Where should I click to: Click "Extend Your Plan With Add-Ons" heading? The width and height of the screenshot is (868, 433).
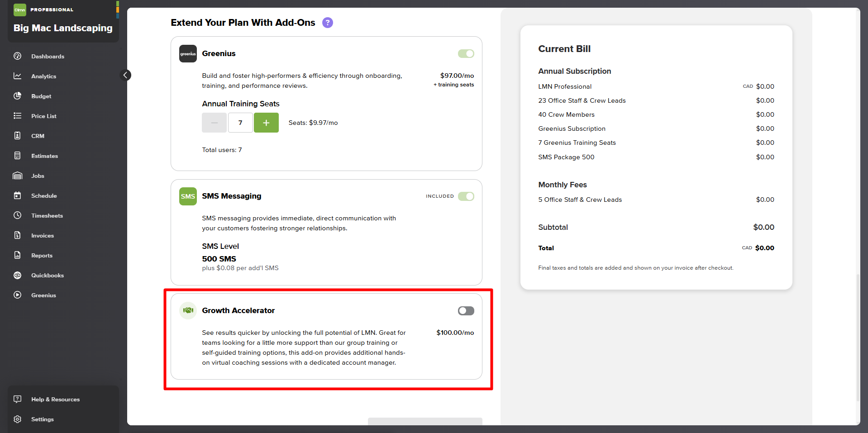243,23
